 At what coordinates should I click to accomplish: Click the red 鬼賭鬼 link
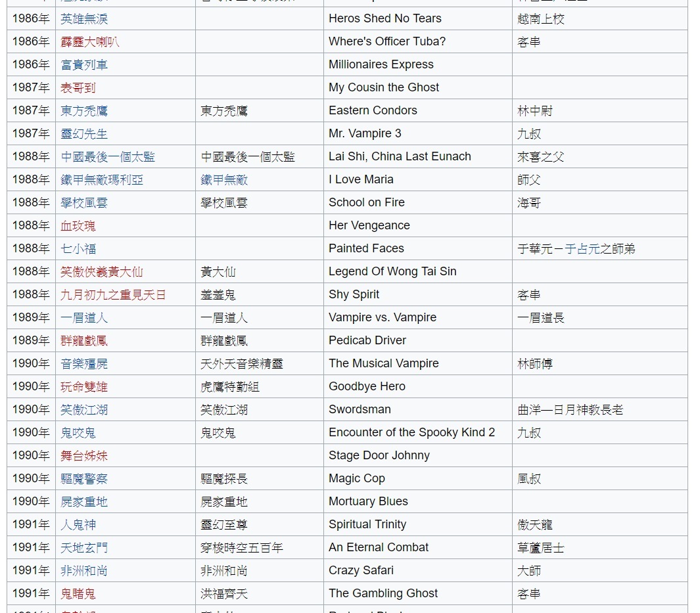[78, 594]
